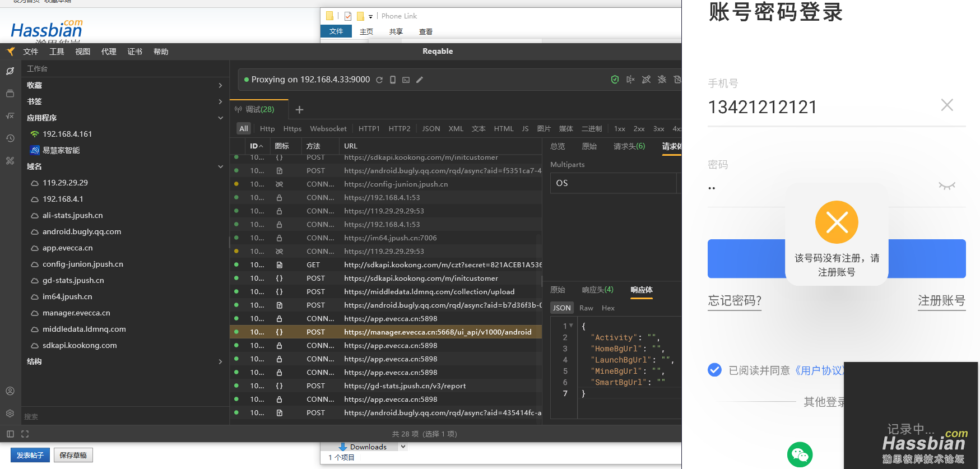The image size is (980, 469).
Task: Open the collections stack icon in the sidebar
Action: 10,94
